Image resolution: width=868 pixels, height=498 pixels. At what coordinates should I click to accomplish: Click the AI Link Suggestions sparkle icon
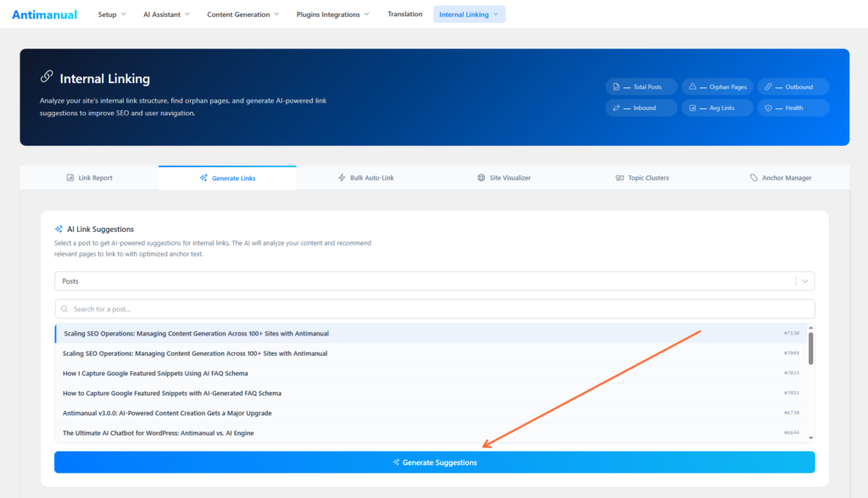(58, 229)
